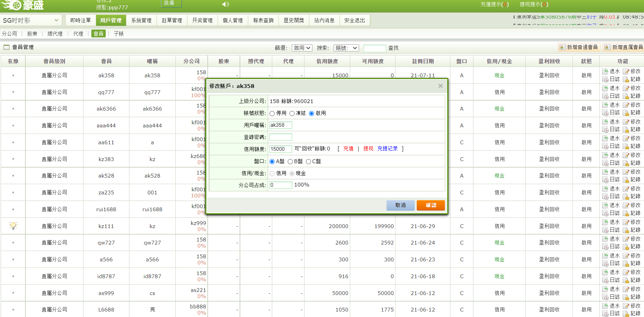Confirm changes with 確認 button
This screenshot has height=317, width=644.
(430, 205)
